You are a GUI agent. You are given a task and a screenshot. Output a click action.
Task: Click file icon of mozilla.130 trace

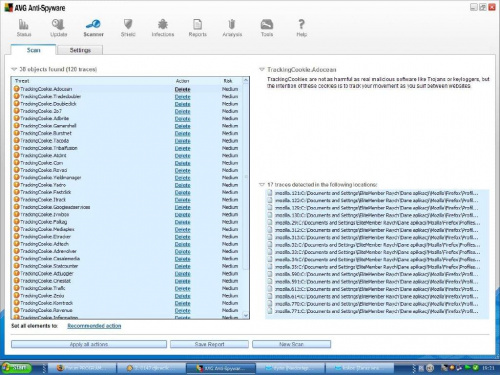270,215
